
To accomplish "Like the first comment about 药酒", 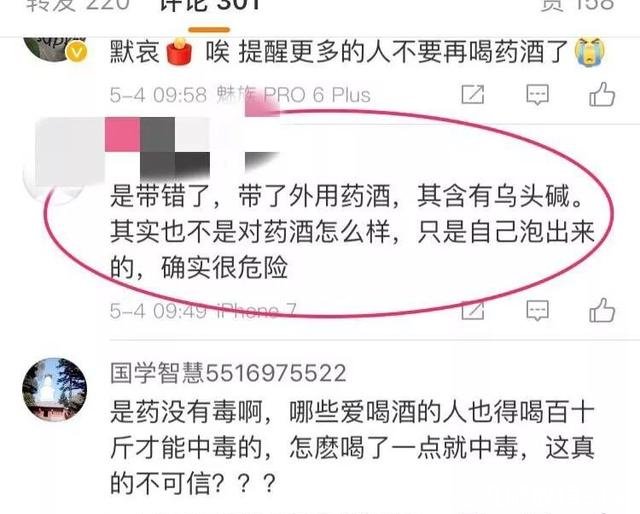I will point(602,94).
